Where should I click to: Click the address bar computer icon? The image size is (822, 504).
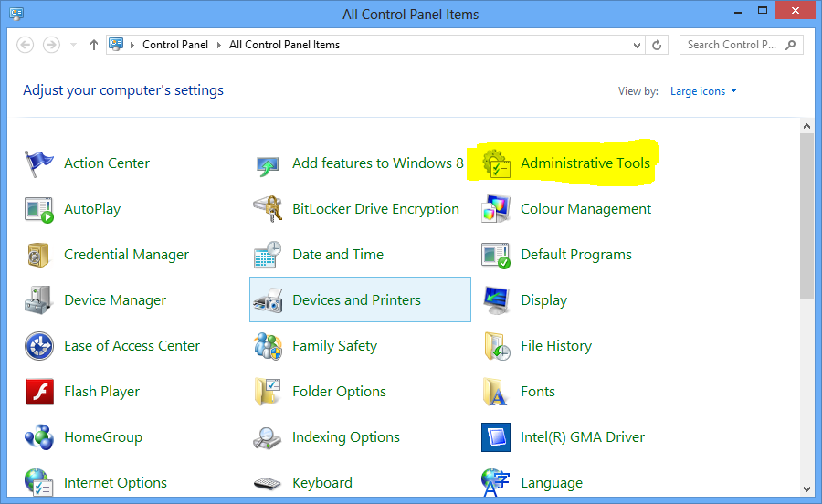point(116,45)
